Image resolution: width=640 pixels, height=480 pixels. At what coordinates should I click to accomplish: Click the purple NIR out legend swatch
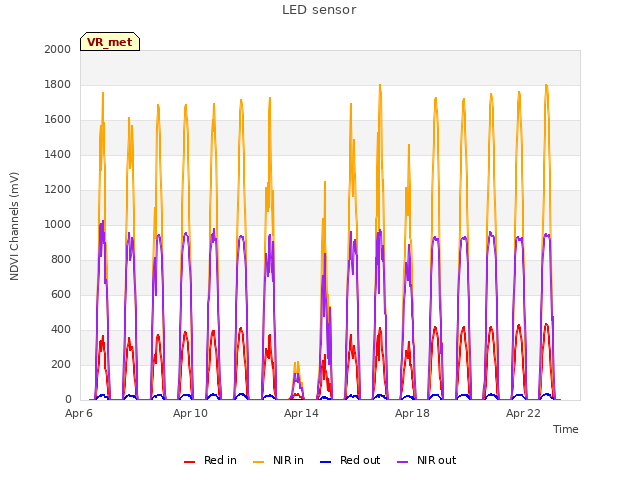pyautogui.click(x=402, y=462)
